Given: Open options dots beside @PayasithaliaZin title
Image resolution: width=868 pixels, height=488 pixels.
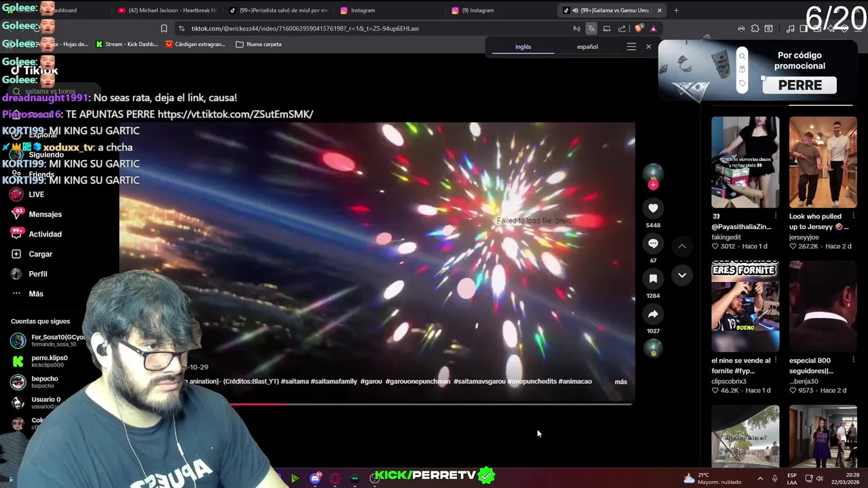Looking at the screenshot, I should tap(776, 216).
